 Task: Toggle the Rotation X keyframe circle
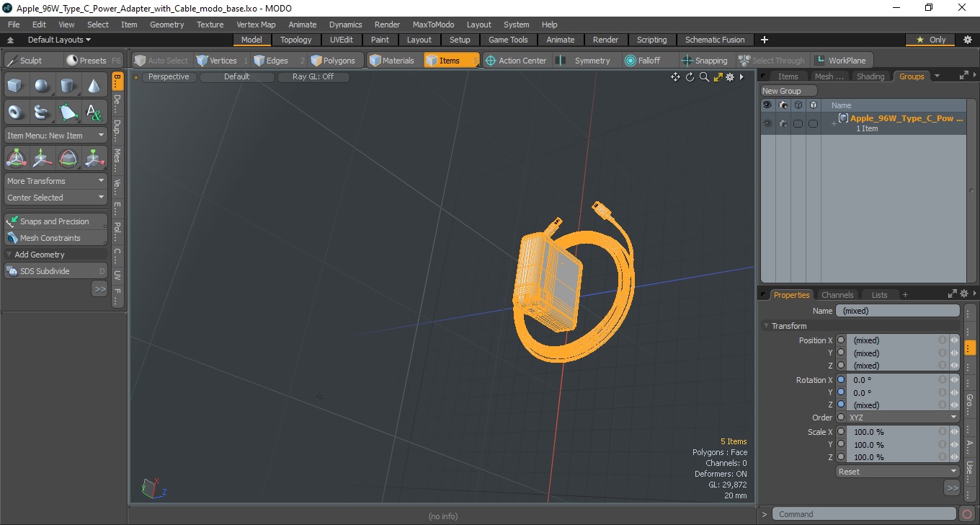(841, 379)
